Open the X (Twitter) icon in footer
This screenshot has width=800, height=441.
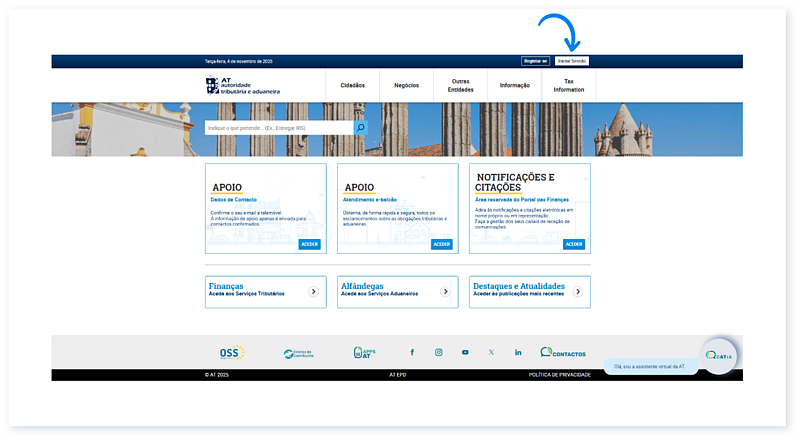(491, 353)
